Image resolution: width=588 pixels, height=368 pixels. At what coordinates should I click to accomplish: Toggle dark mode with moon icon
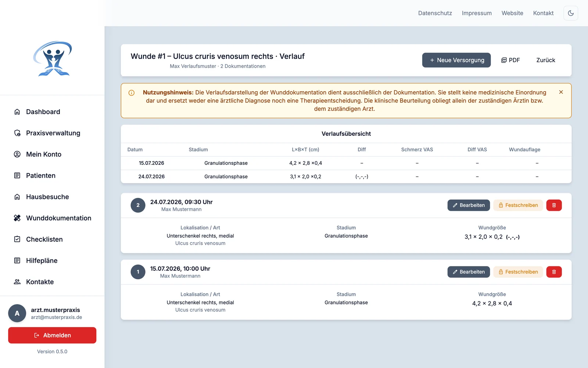pyautogui.click(x=571, y=13)
